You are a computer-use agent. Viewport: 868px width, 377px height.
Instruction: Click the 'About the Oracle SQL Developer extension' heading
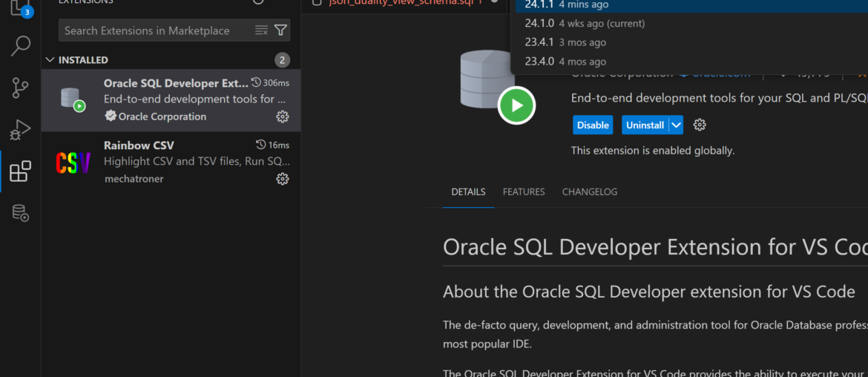[x=649, y=292]
